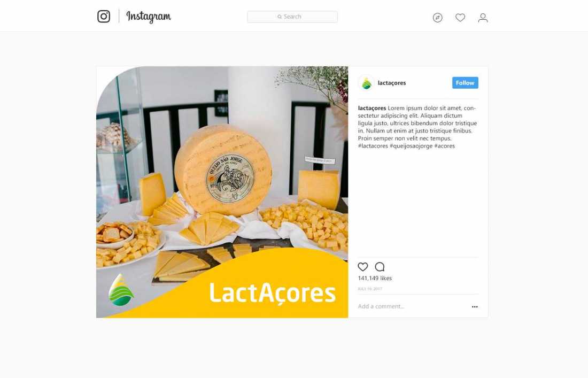Click lactaçores name in caption text
Screen dimensions: 588x378
(x=372, y=108)
